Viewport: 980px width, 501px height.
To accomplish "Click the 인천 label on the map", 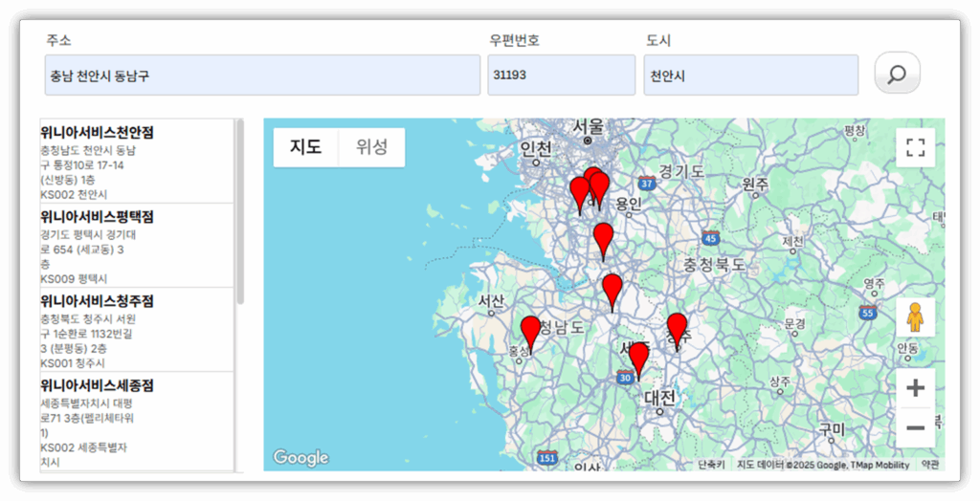I will (x=536, y=149).
